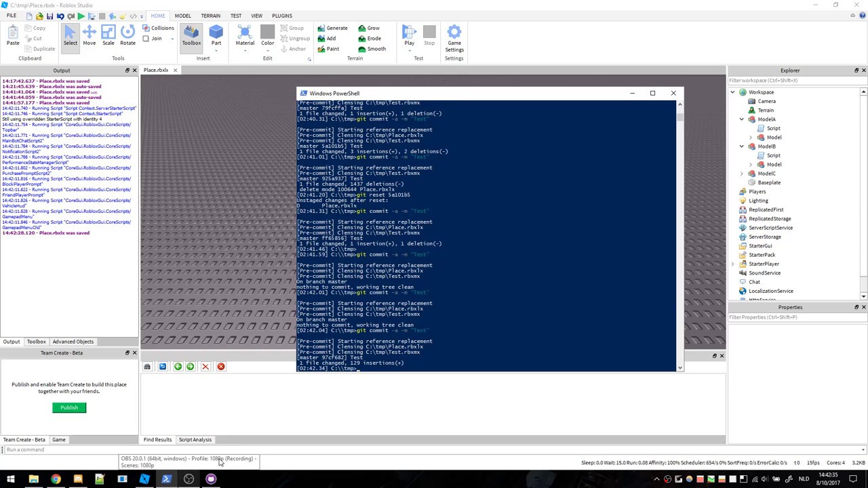
Task: Click the Add terrain tool
Action: (326, 39)
